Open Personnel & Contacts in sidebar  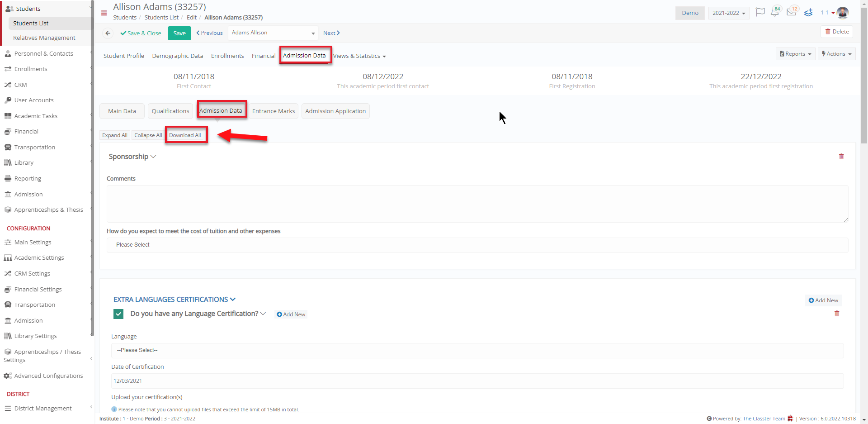pyautogui.click(x=43, y=53)
